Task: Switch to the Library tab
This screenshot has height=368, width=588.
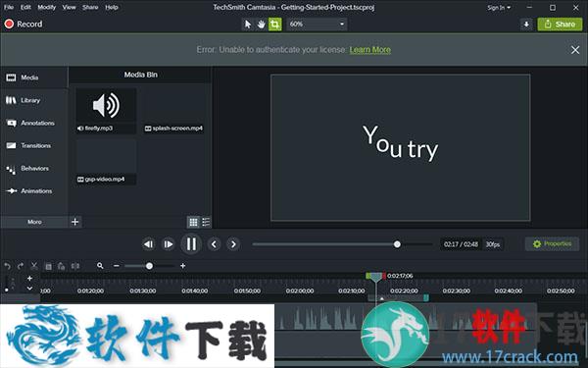Action: [x=34, y=100]
